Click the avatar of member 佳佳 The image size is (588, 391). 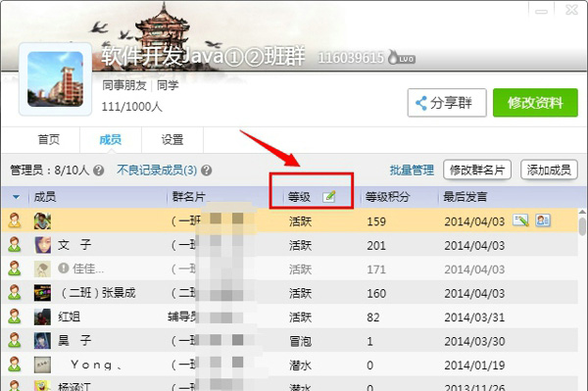[x=42, y=269]
